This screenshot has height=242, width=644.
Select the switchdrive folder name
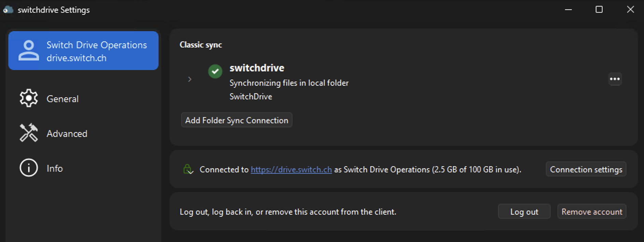257,68
